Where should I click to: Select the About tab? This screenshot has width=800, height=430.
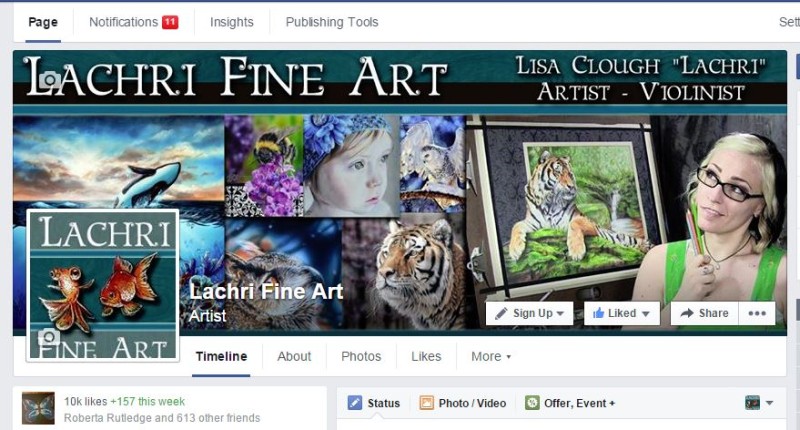294,356
